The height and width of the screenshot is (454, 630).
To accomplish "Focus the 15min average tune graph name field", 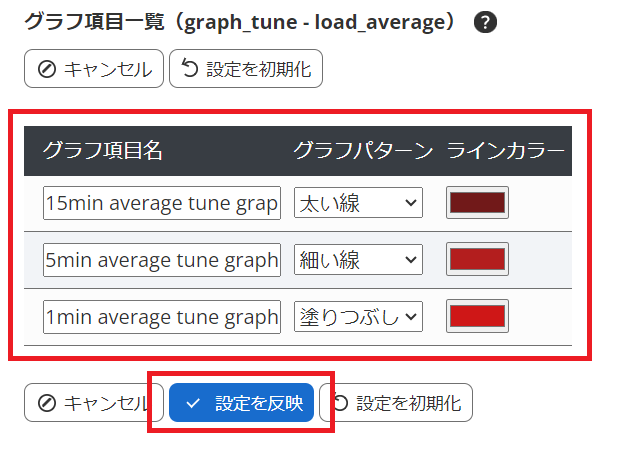I will [161, 203].
